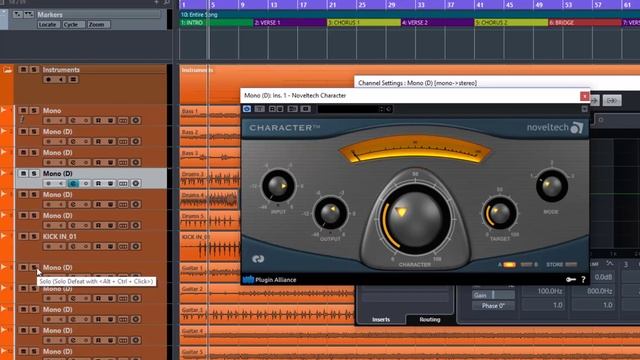
Task: Click the first marker button left of the Markers label
Action: [x=17, y=14]
